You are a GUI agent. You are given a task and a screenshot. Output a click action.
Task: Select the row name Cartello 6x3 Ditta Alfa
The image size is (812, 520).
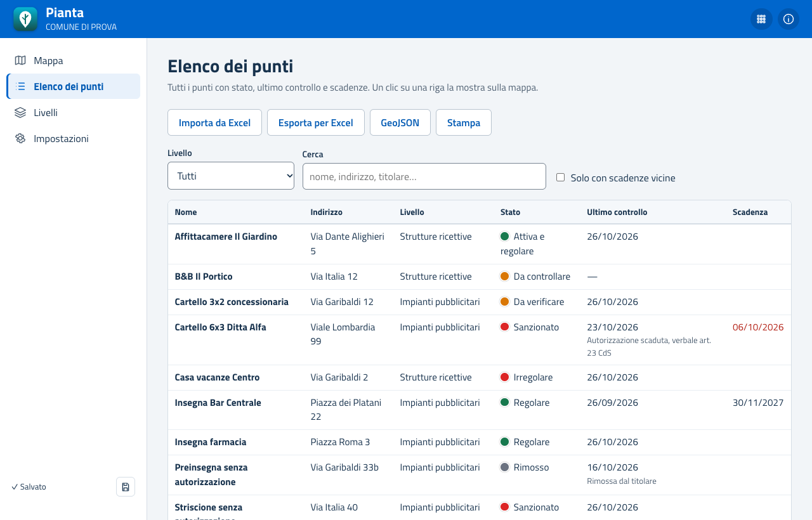click(x=221, y=327)
